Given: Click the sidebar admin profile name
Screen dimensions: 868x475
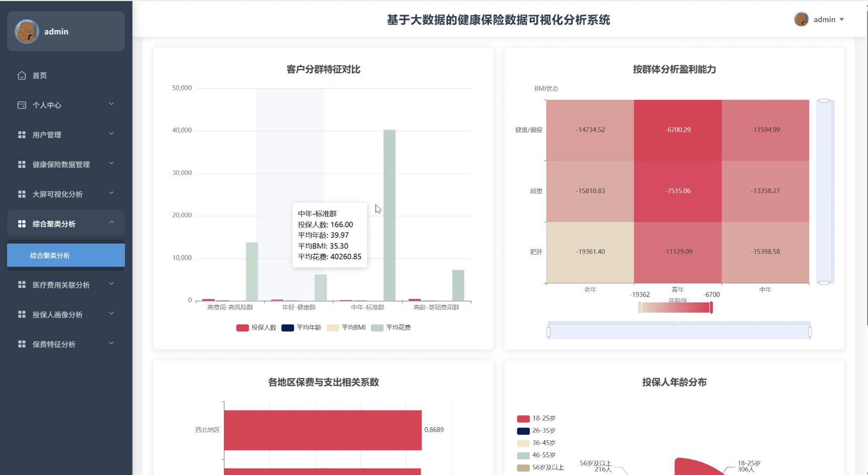Looking at the screenshot, I should (x=56, y=31).
